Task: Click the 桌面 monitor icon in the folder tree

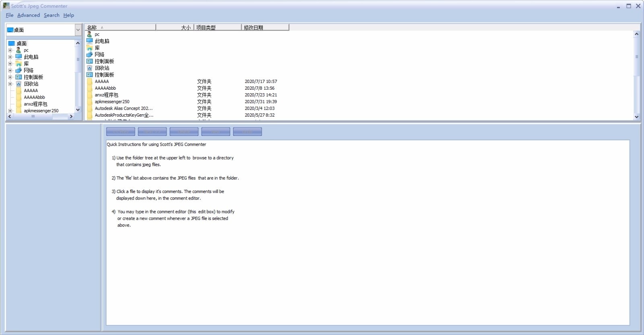Action: (11, 43)
